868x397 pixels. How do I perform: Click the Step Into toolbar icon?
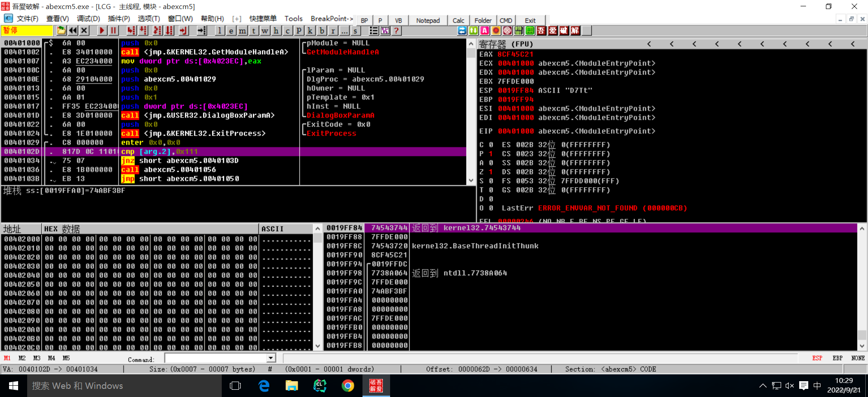pyautogui.click(x=131, y=31)
